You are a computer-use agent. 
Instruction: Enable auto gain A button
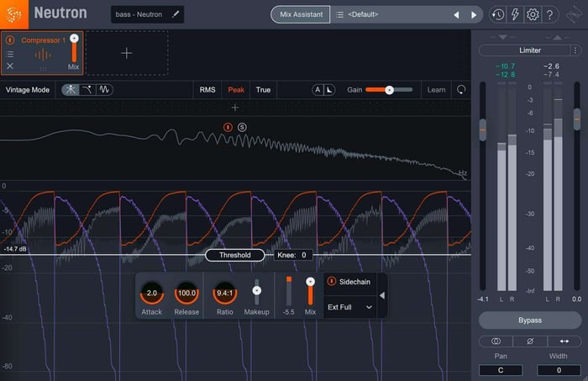point(318,90)
